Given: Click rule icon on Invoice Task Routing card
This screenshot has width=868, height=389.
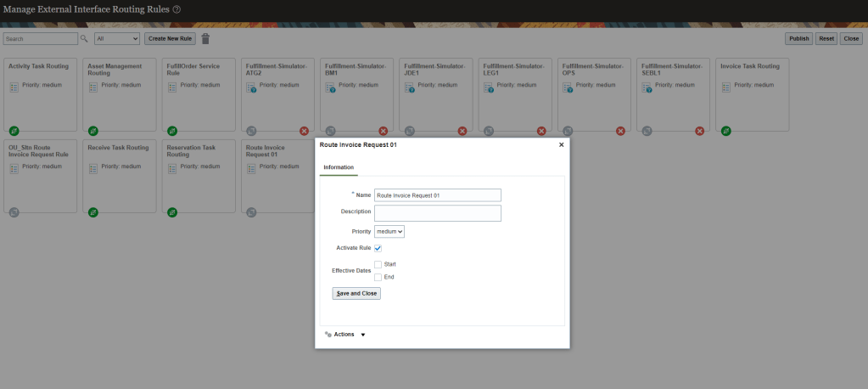Looking at the screenshot, I should click(725, 87).
